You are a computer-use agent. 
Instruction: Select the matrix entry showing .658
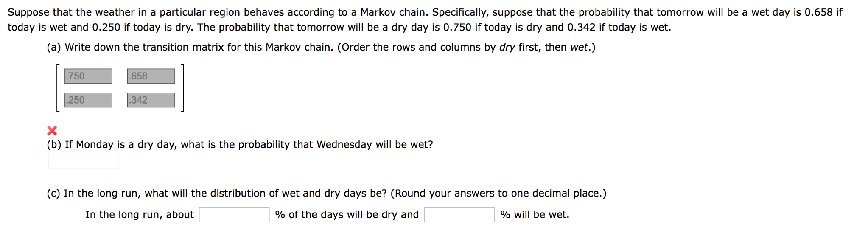click(151, 76)
